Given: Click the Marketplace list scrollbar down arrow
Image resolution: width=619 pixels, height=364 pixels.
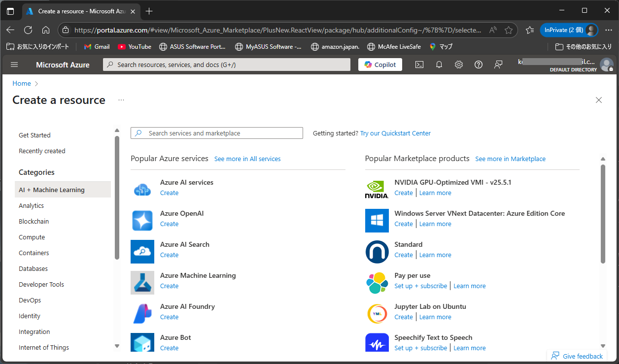Looking at the screenshot, I should click(x=603, y=346).
